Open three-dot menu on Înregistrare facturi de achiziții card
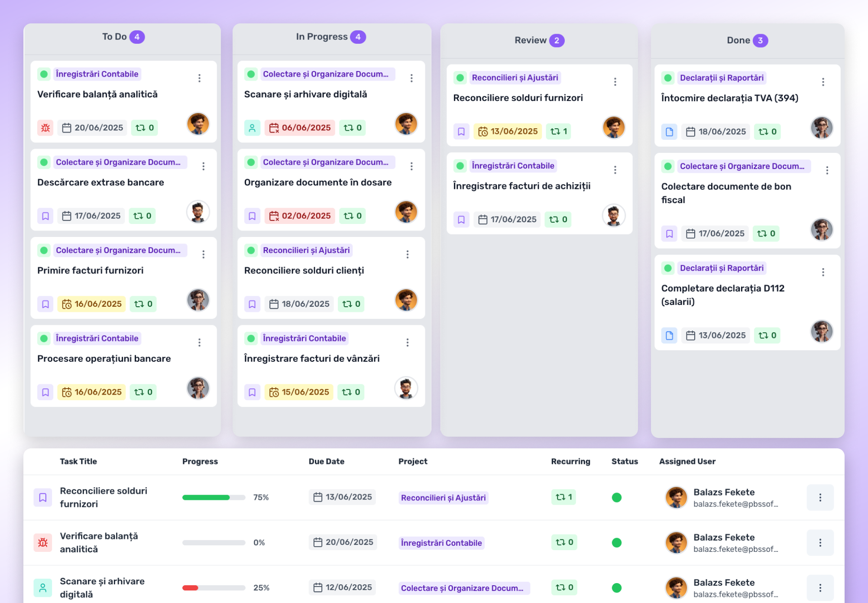This screenshot has height=603, width=868. pos(615,170)
